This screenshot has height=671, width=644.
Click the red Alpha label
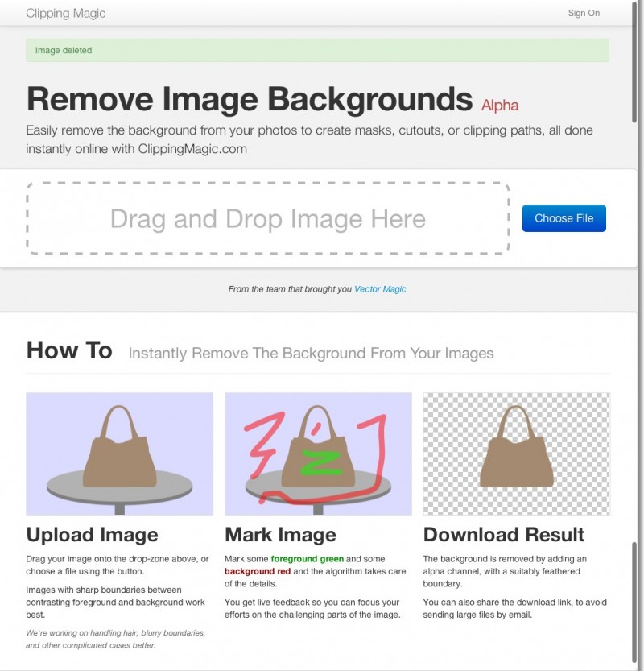[x=500, y=106]
